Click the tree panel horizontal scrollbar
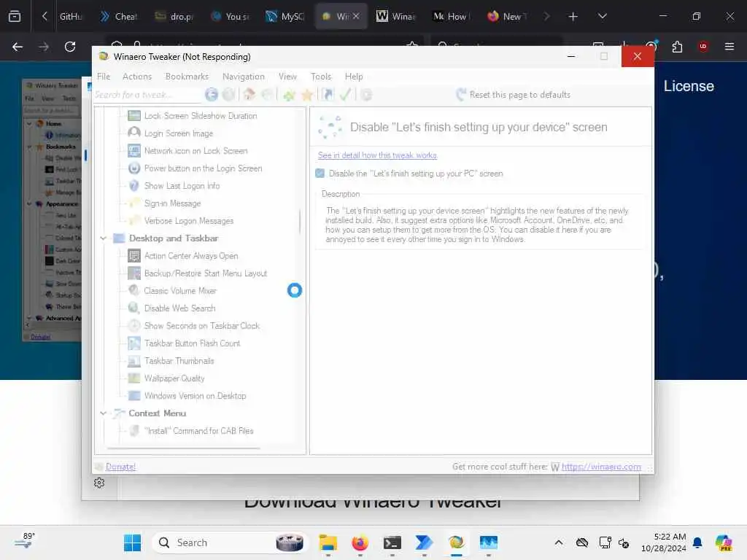Viewport: 747px width, 560px height. click(x=183, y=448)
